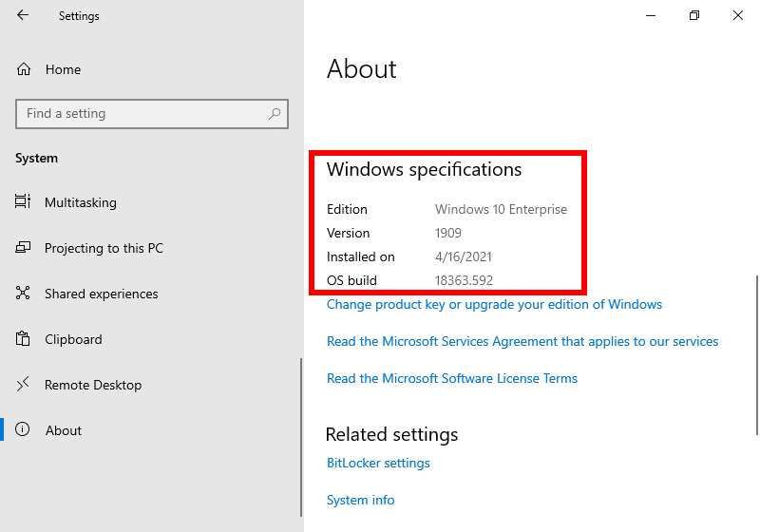
Task: Click the magnifier icon in search box
Action: (x=275, y=114)
